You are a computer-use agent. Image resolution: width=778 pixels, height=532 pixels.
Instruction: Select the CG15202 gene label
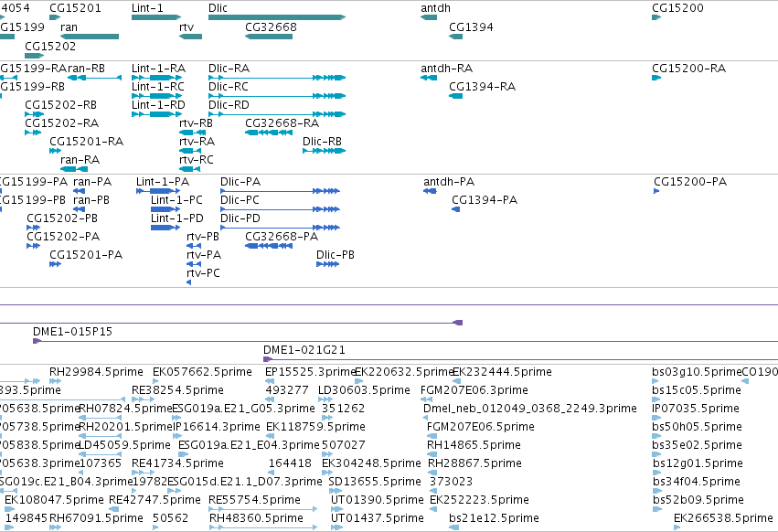(x=50, y=46)
